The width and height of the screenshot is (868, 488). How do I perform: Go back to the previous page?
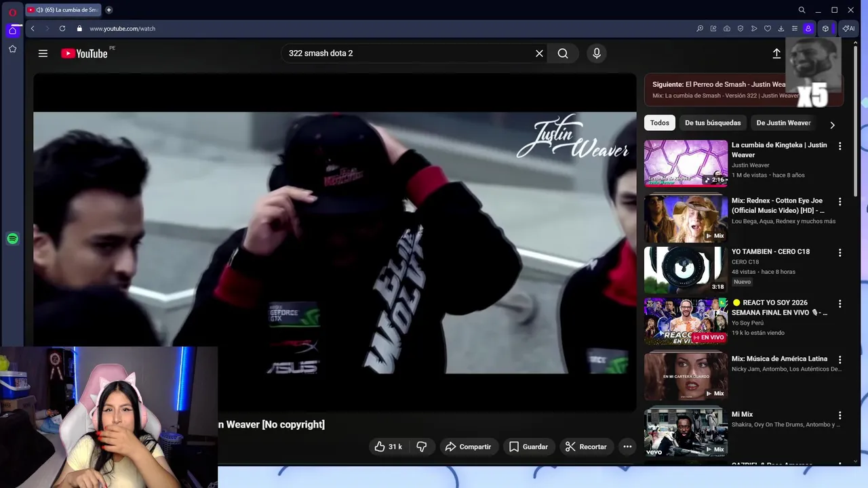click(33, 28)
